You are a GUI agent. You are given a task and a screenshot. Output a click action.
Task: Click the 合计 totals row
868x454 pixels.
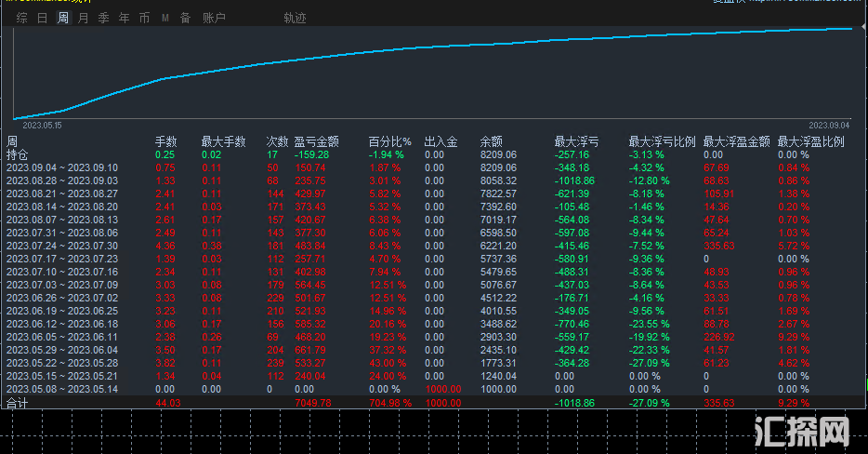pos(19,403)
